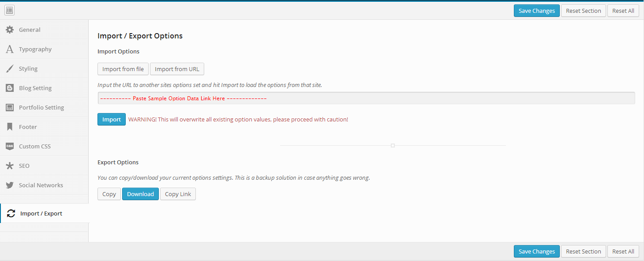Download the current options backup
This screenshot has width=644, height=261.
pyautogui.click(x=140, y=194)
